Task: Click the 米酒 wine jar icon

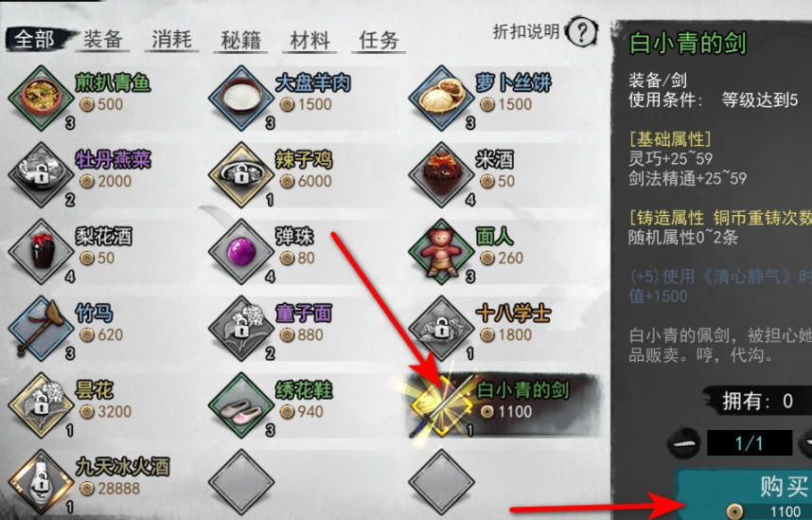Action: tap(441, 174)
